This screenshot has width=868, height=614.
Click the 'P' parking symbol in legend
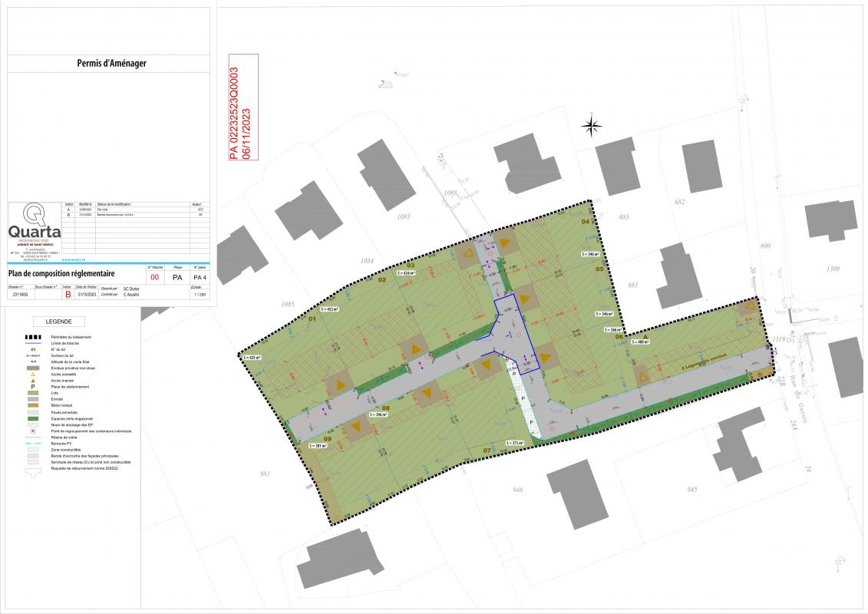(33, 387)
